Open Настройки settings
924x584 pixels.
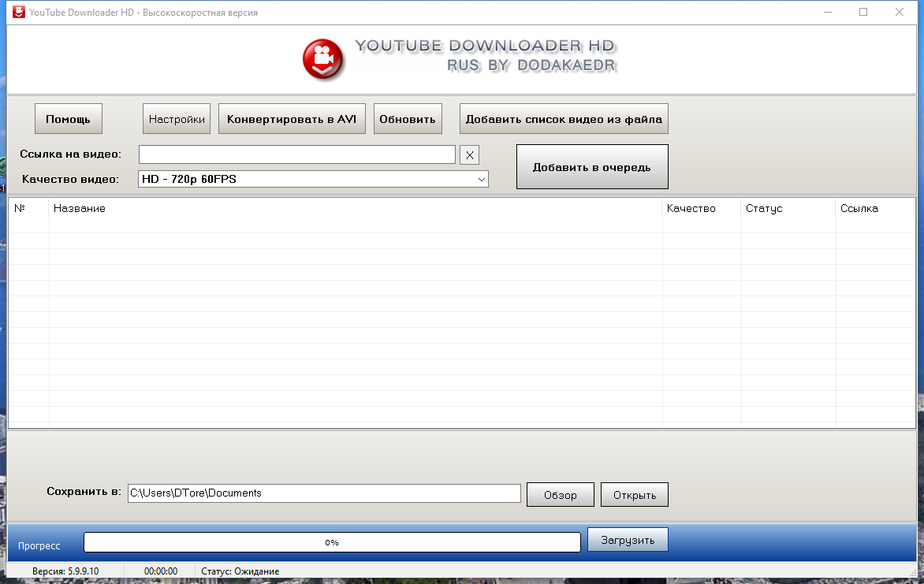click(177, 119)
